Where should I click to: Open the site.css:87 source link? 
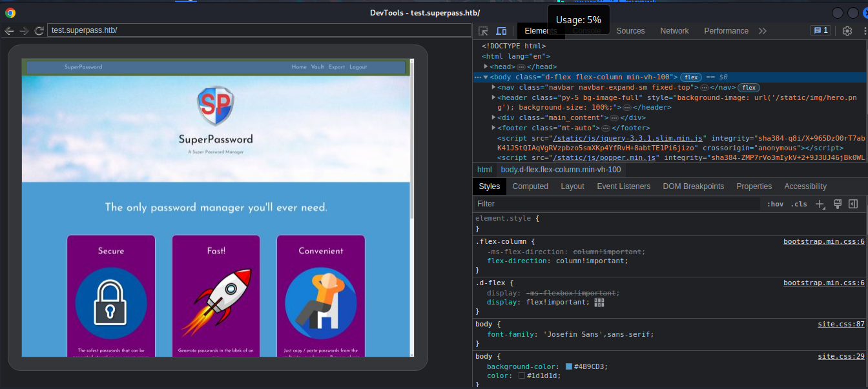(x=841, y=324)
